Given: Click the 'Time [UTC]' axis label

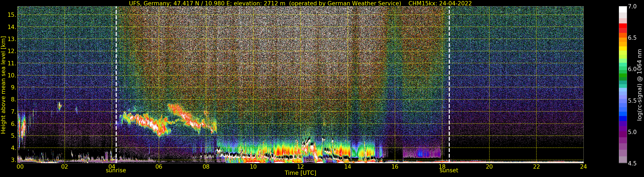Looking at the screenshot, I should (300, 173).
